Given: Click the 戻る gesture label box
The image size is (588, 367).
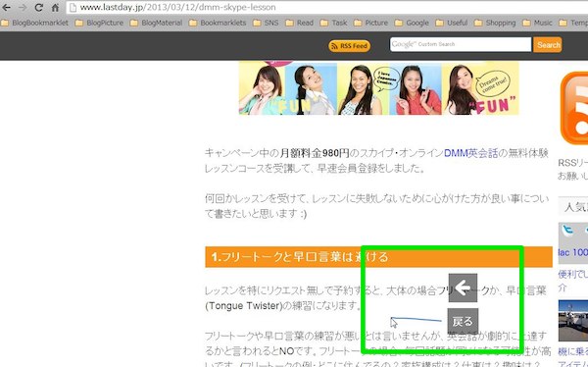Looking at the screenshot, I should [x=463, y=322].
